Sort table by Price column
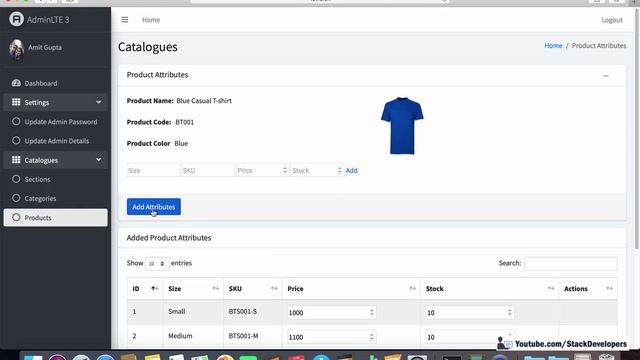640x360 pixels. (x=351, y=289)
